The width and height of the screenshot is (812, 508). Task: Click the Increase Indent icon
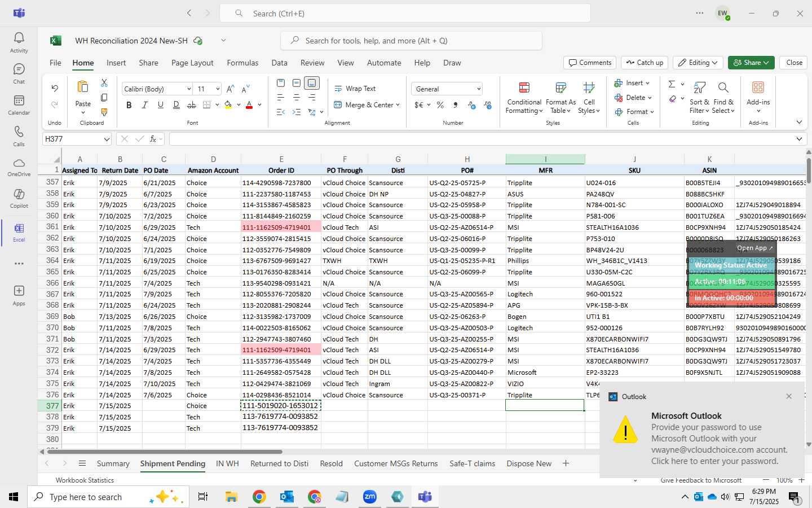(x=297, y=112)
